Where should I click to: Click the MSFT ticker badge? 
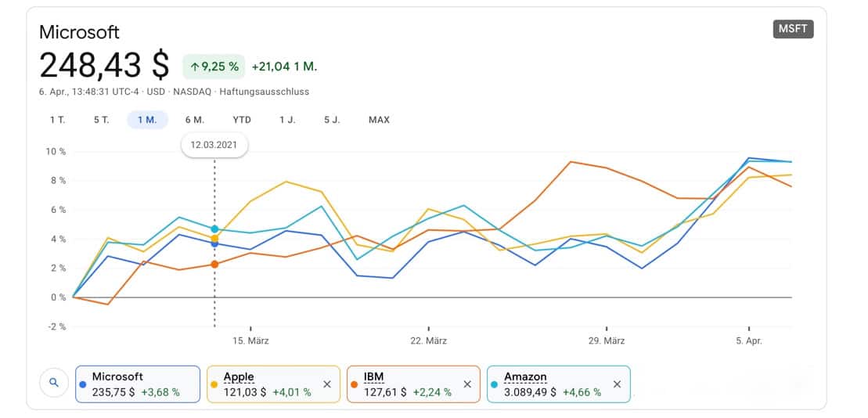[x=794, y=29]
